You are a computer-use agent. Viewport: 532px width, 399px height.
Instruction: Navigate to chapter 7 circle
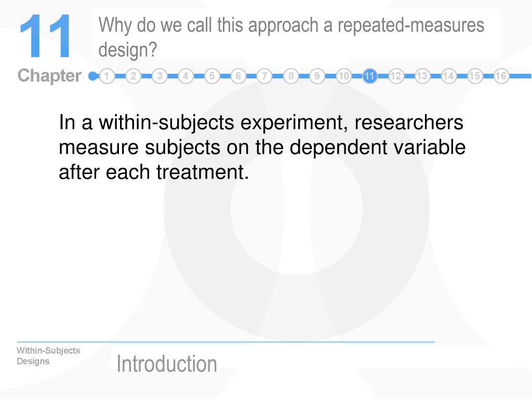point(264,76)
